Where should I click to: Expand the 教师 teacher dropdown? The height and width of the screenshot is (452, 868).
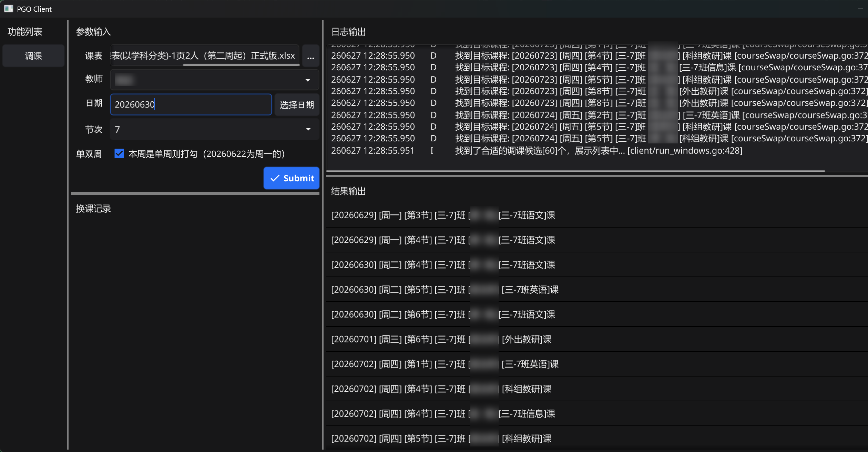click(214, 80)
